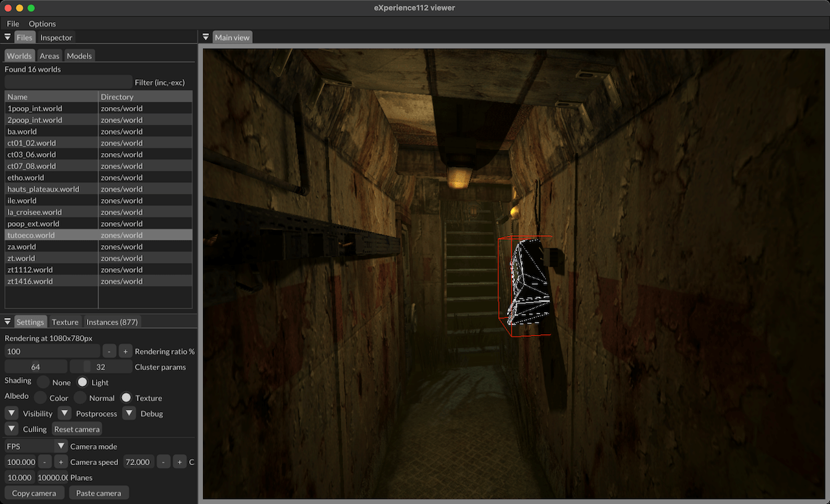Image resolution: width=830 pixels, height=504 pixels.
Task: Select la_croisee.world in the list
Action: (x=99, y=212)
